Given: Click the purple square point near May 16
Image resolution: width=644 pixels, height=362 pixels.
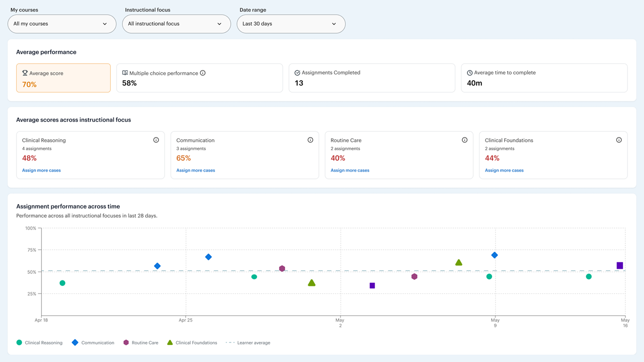Looking at the screenshot, I should pos(620,265).
